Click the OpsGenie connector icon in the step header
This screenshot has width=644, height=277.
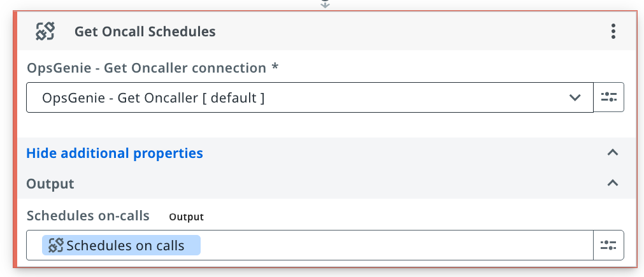coord(45,31)
